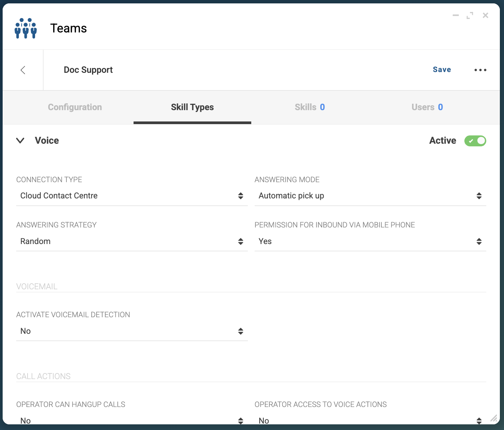Go back using the left arrow

tap(23, 70)
